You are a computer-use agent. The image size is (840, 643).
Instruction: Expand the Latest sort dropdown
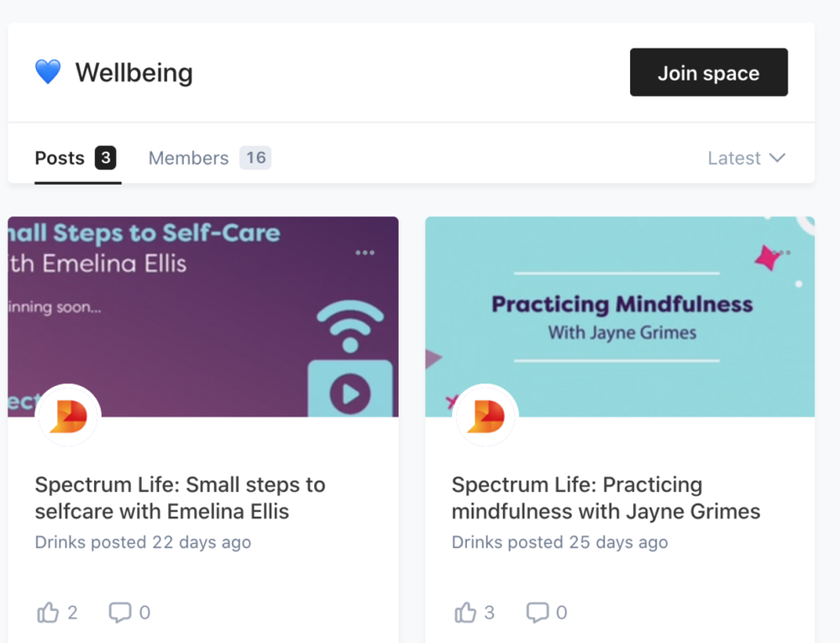(x=746, y=158)
